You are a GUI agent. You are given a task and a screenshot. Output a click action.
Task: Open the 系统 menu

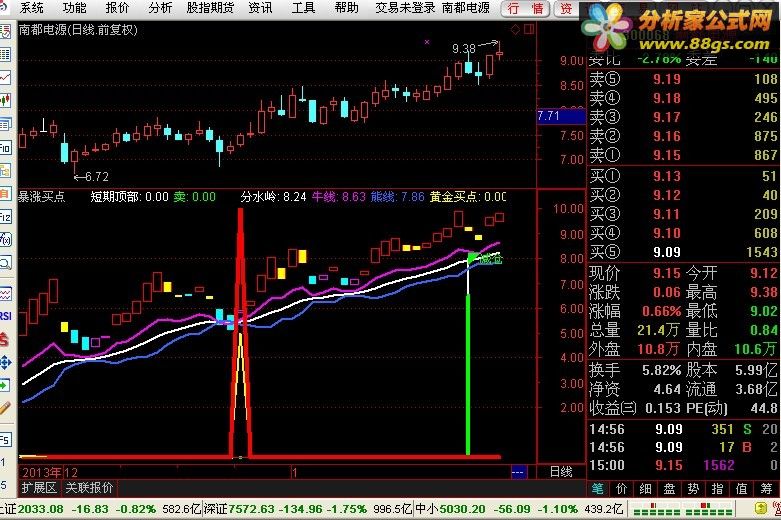pos(31,7)
